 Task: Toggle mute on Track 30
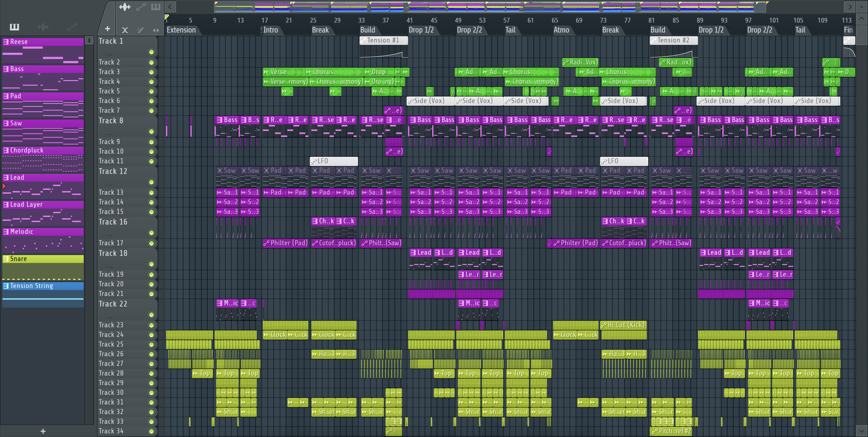pyautogui.click(x=151, y=393)
